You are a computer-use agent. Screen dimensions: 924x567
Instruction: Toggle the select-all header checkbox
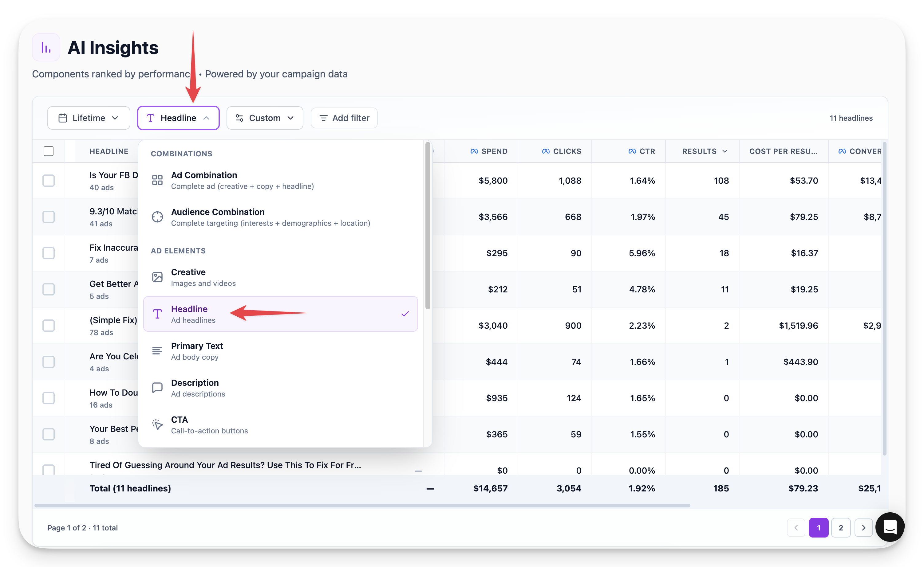(49, 151)
